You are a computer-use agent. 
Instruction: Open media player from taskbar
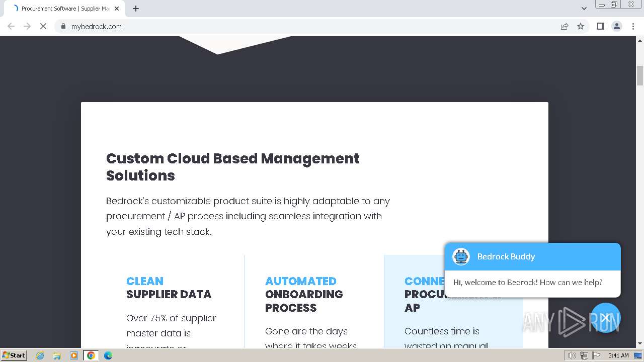pos(74,355)
